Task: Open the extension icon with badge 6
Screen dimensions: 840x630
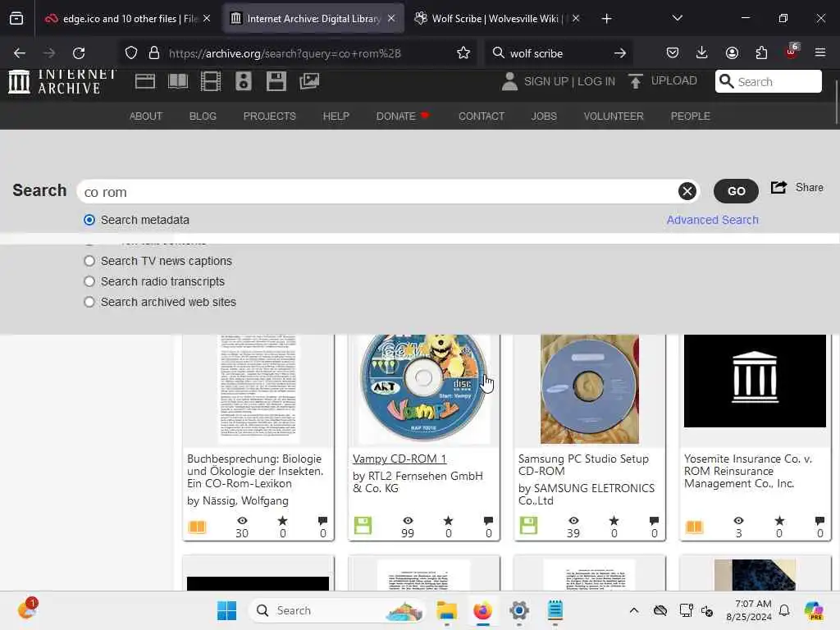Action: coord(792,52)
